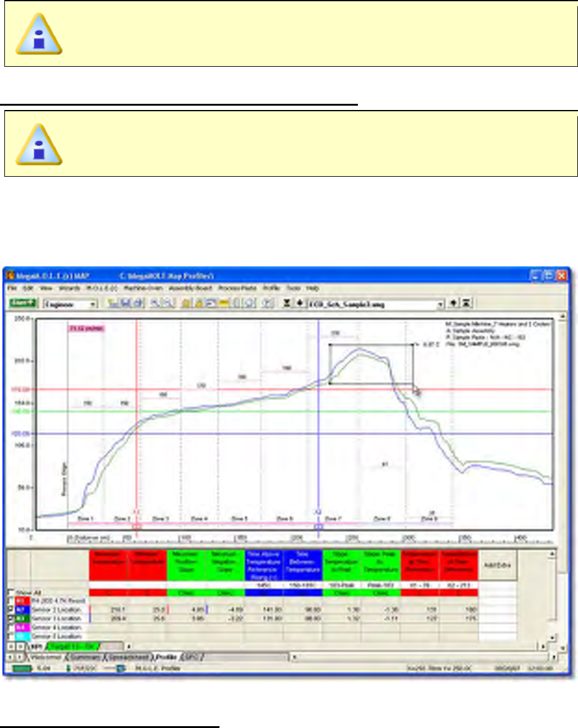Click the blue color swatch of Sensor 2
This screenshot has width=578, height=728.
click(22, 609)
